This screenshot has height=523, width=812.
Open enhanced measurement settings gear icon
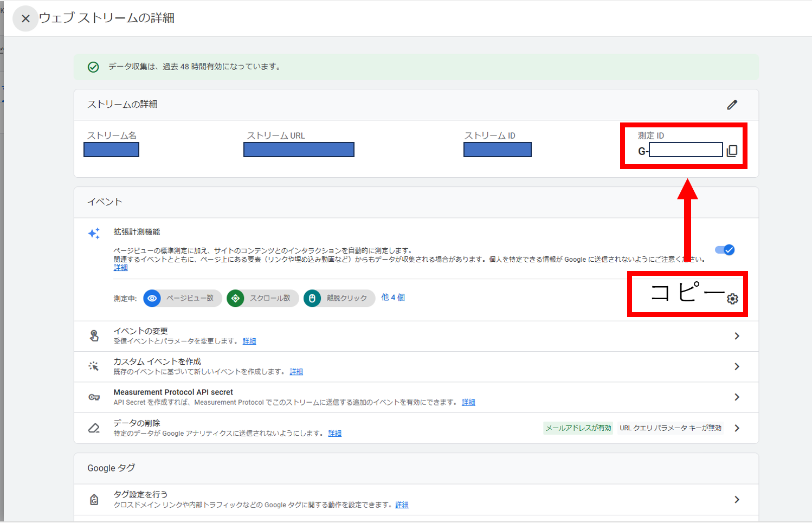[732, 299]
